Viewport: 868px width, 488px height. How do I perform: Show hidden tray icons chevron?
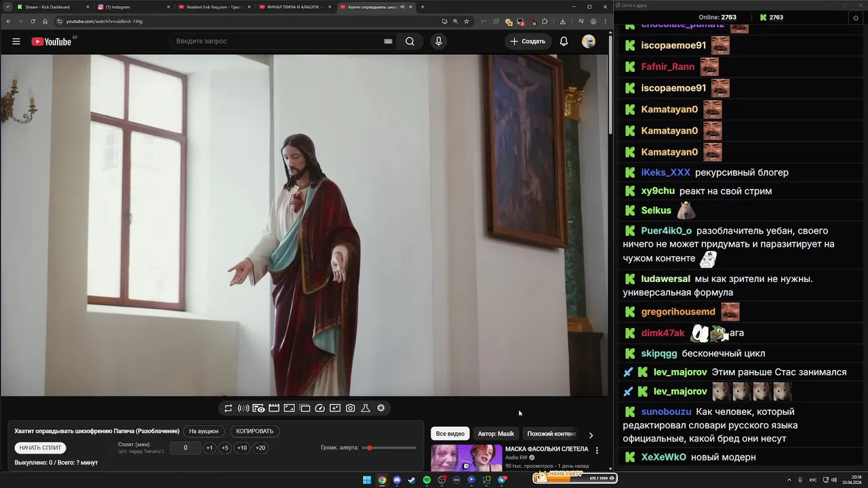point(789,480)
